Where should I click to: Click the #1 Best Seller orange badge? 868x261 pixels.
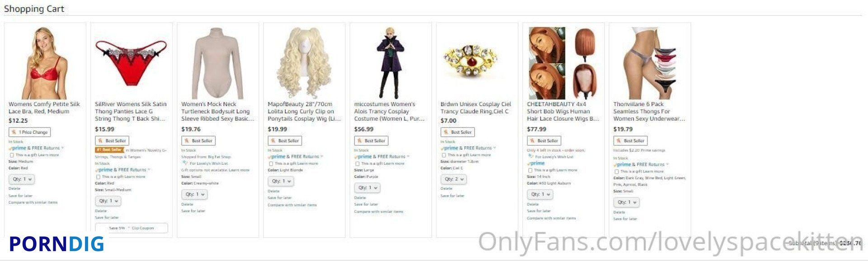tap(109, 150)
